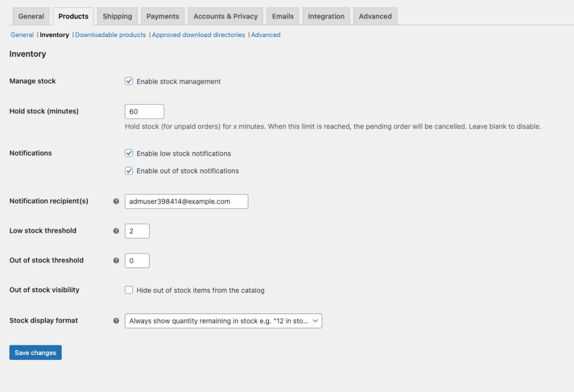The image size is (574, 392).
Task: Switch to the General settings tab
Action: (x=31, y=16)
